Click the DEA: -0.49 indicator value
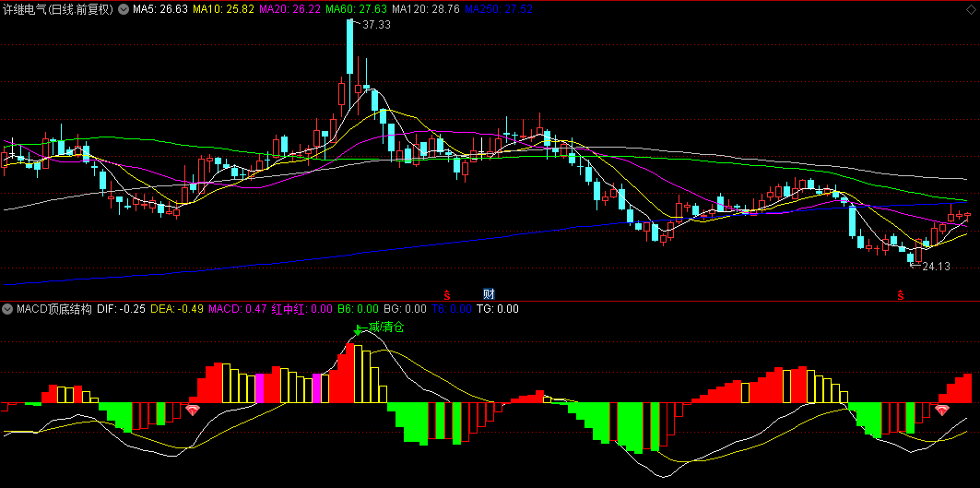The image size is (980, 488). tap(177, 308)
